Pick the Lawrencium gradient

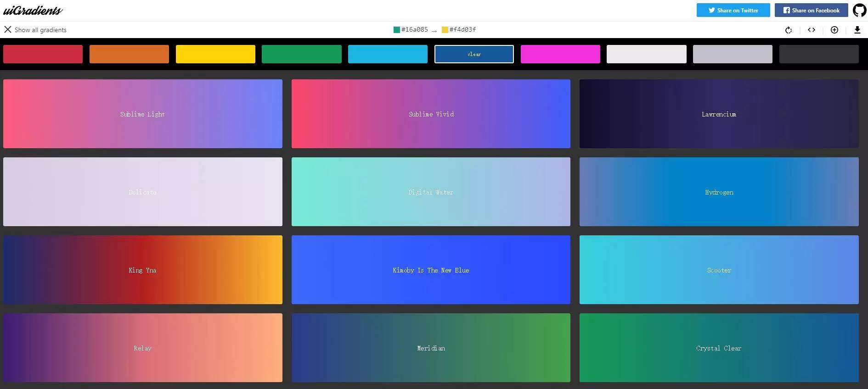point(719,114)
